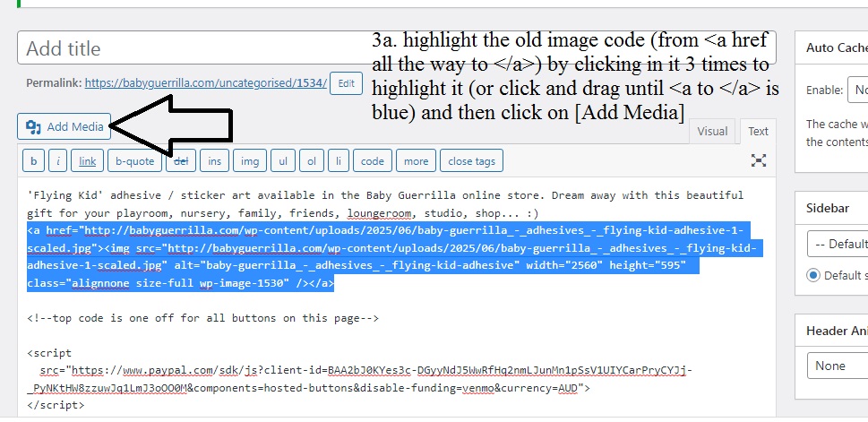Insert ins tag from toolbar
The width and height of the screenshot is (868, 422).
tap(215, 161)
